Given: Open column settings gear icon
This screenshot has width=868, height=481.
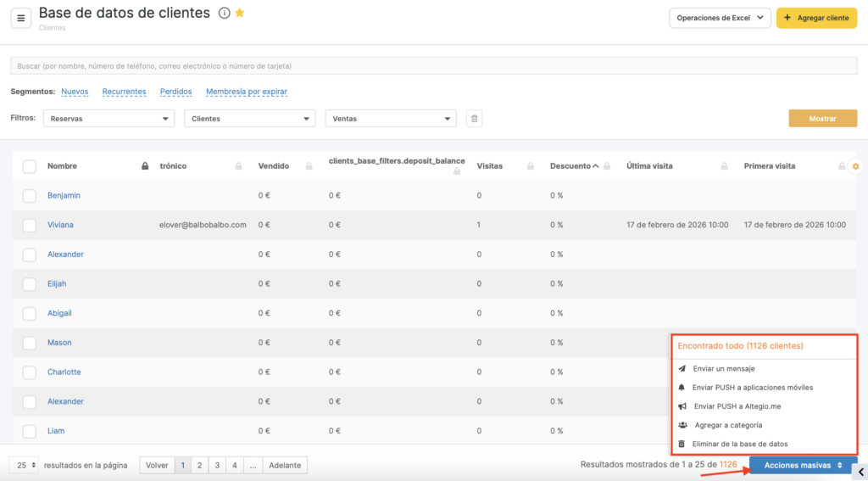Looking at the screenshot, I should click(x=855, y=166).
